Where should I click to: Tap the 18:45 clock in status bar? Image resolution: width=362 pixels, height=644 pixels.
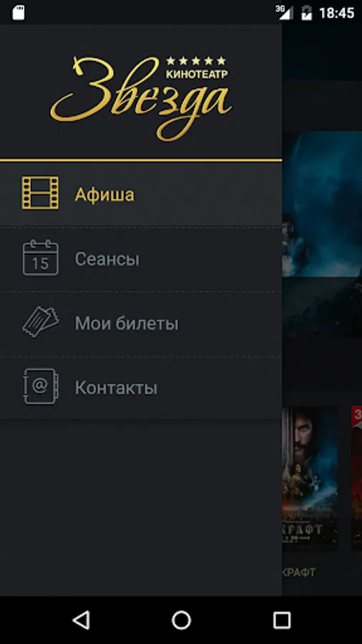[x=336, y=13]
